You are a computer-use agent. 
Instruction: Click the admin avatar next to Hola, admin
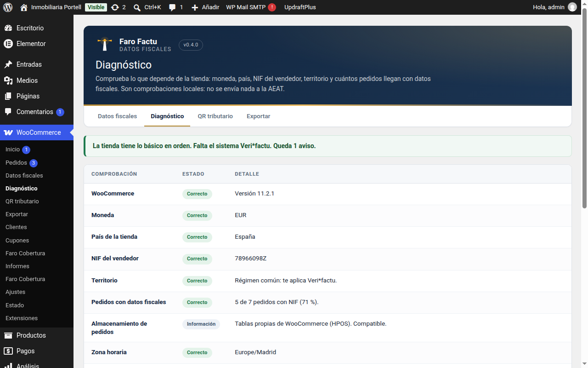(572, 7)
